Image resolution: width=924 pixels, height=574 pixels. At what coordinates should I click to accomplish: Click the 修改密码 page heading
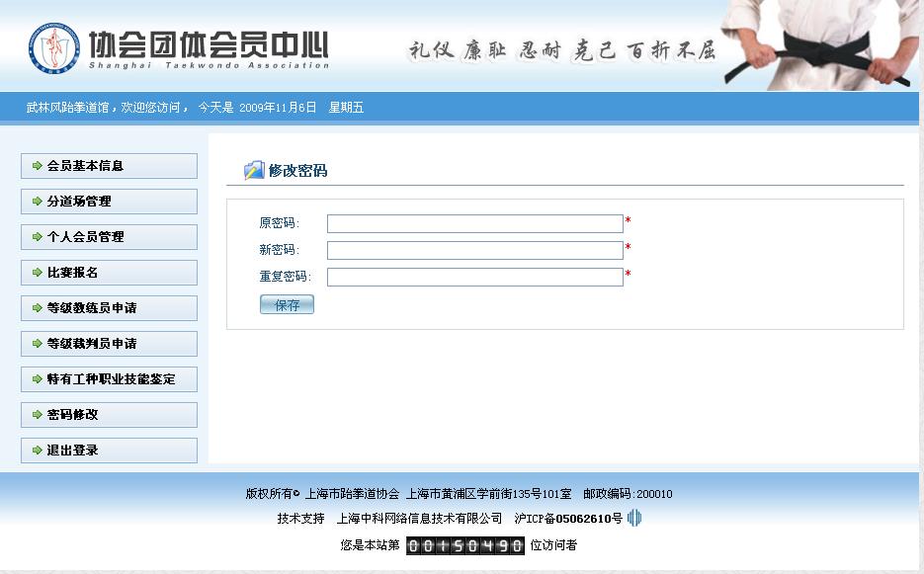click(x=297, y=170)
